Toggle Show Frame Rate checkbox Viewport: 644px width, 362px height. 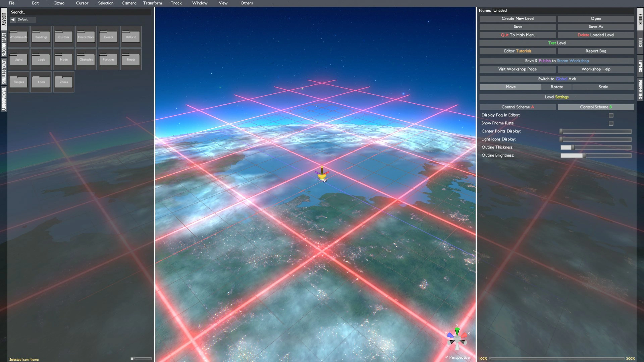[x=611, y=123]
